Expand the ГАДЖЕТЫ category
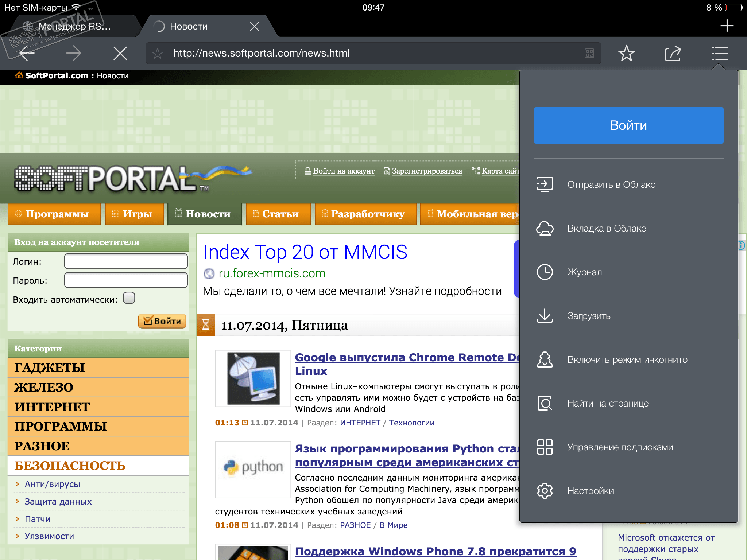 (x=50, y=367)
